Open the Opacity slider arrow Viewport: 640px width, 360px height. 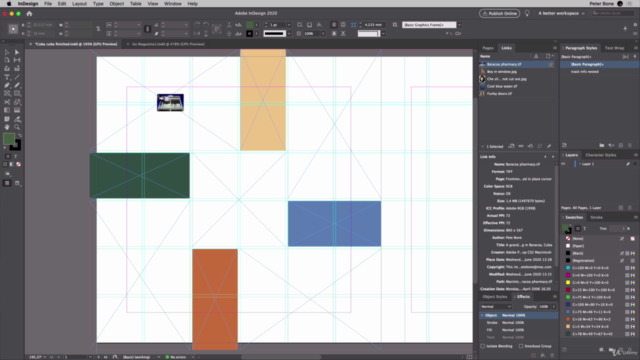554,307
